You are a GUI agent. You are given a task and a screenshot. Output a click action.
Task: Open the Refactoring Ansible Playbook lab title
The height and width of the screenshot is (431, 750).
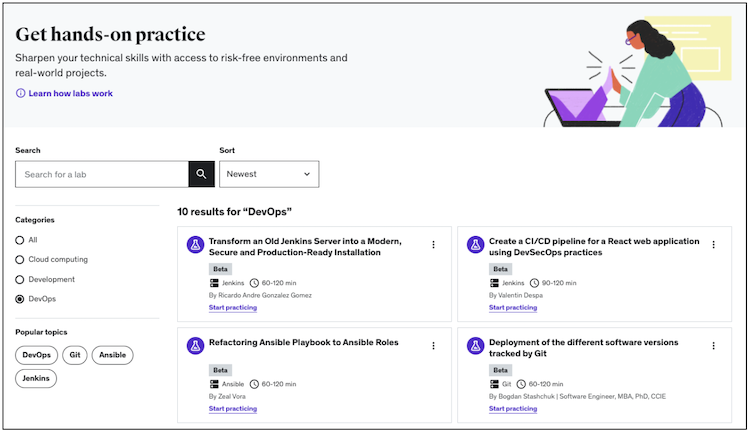click(303, 342)
